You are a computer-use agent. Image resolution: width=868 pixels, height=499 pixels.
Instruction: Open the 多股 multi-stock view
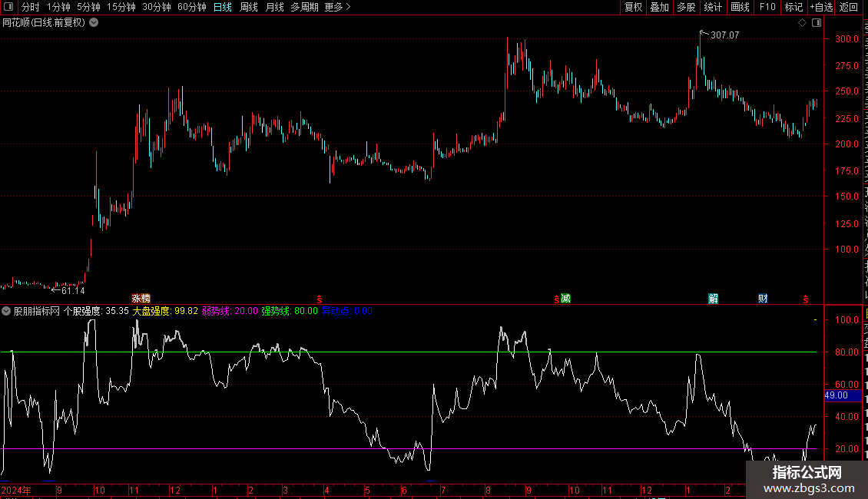pos(686,7)
